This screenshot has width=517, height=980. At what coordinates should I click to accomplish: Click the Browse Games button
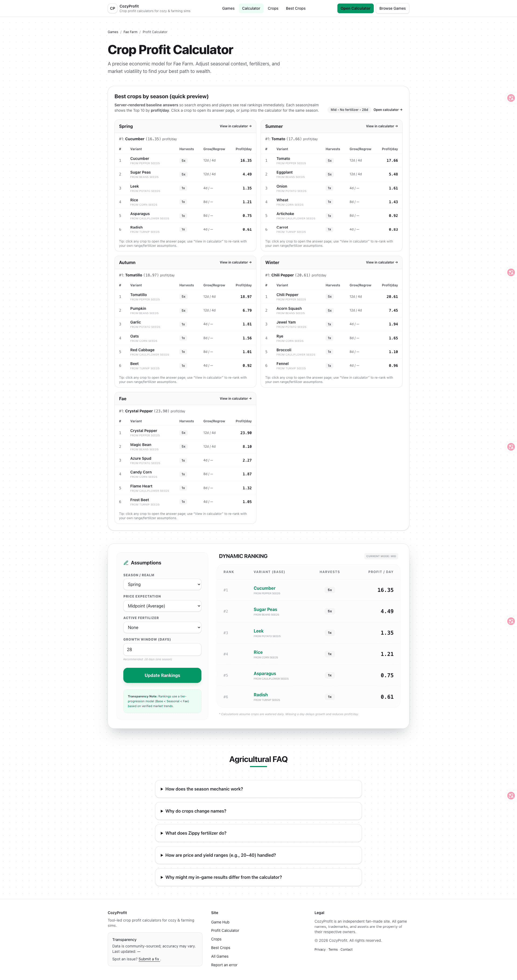(x=392, y=8)
